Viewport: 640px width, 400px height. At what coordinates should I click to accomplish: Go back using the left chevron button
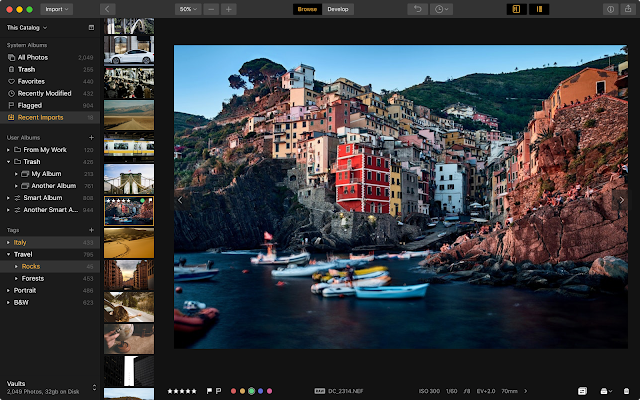[107, 9]
